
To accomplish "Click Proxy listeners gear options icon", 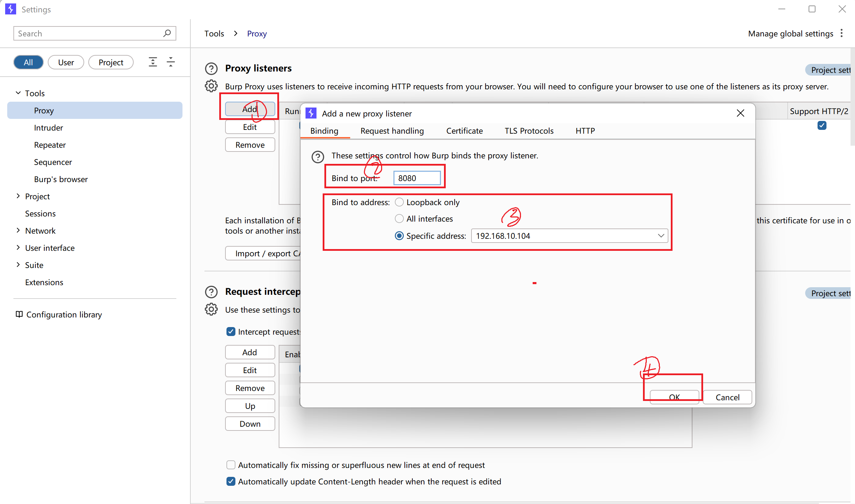I will pyautogui.click(x=211, y=86).
